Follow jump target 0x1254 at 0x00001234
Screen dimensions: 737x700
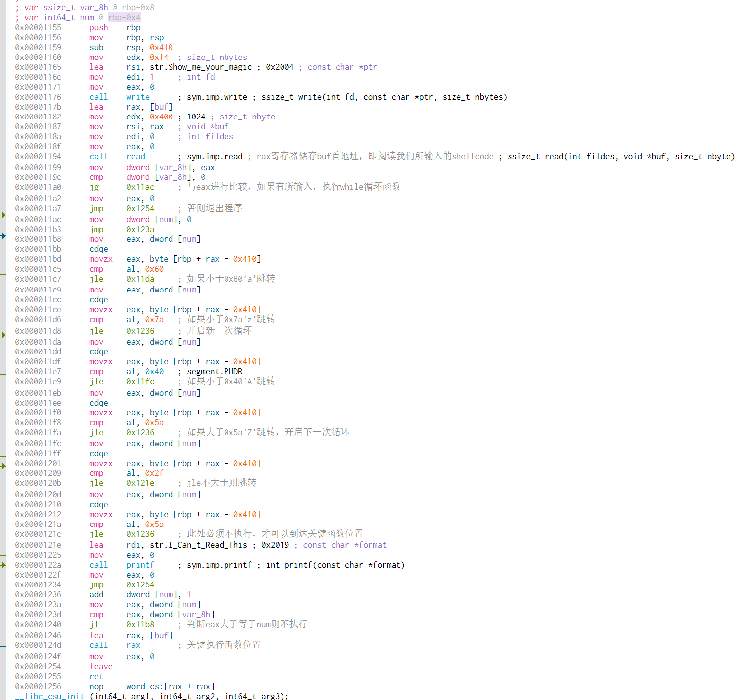140,585
